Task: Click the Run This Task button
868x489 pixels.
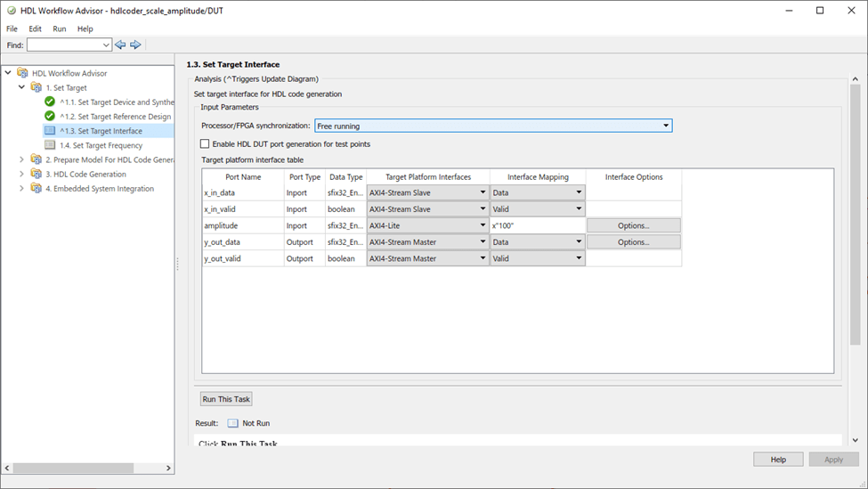Action: [x=226, y=399]
